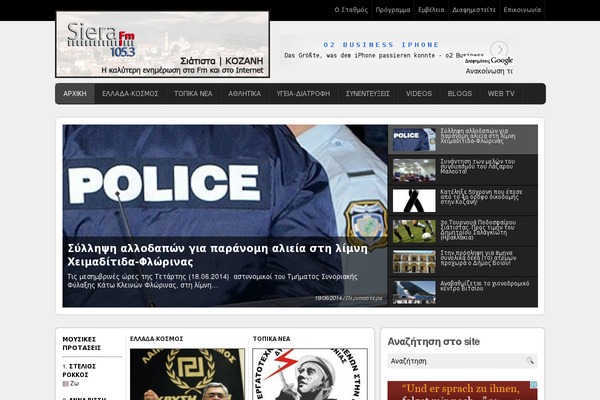Screen dimensions: 600x400
Task: Click the Ζω song title
Action: [x=75, y=384]
